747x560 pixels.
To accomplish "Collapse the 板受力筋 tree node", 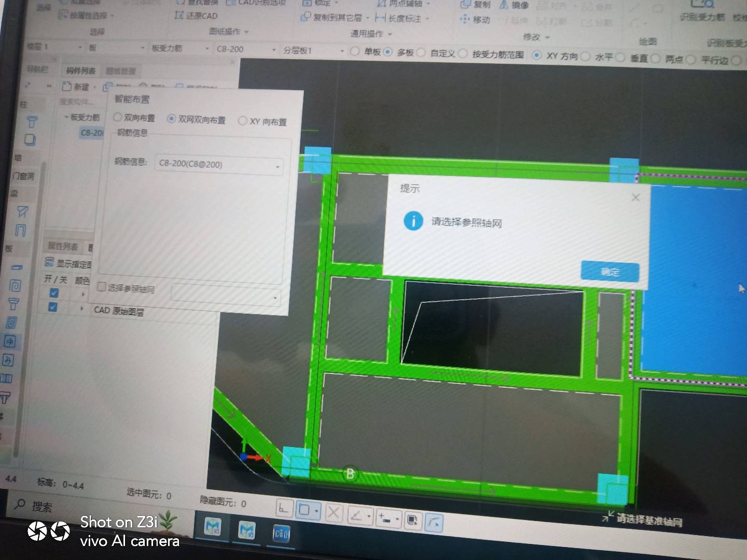I will pos(66,117).
